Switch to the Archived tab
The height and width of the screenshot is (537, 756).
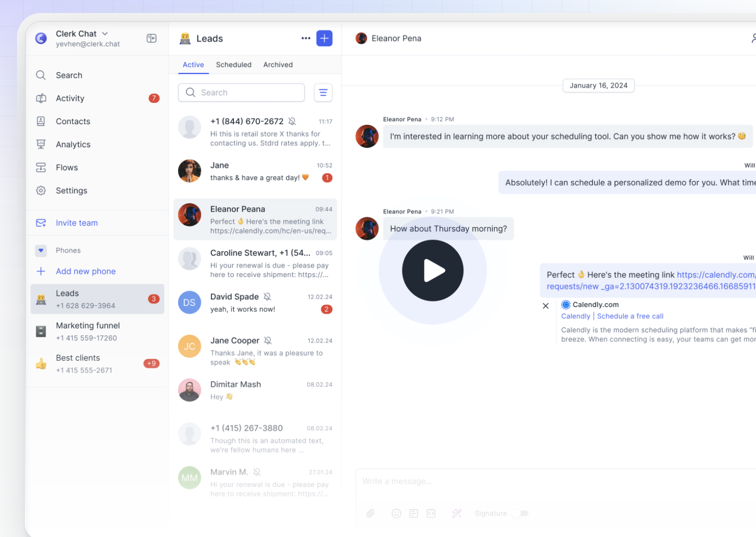pos(278,65)
